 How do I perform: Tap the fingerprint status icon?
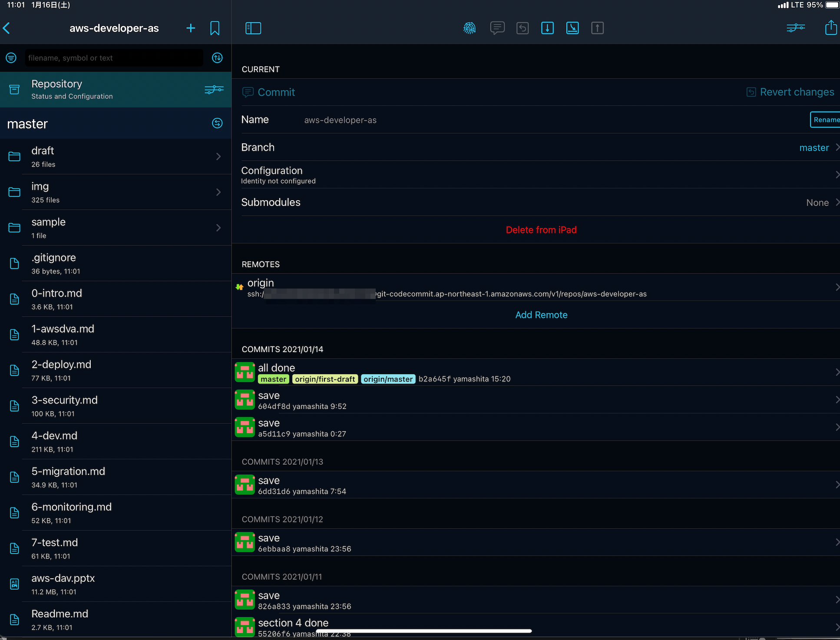click(470, 28)
